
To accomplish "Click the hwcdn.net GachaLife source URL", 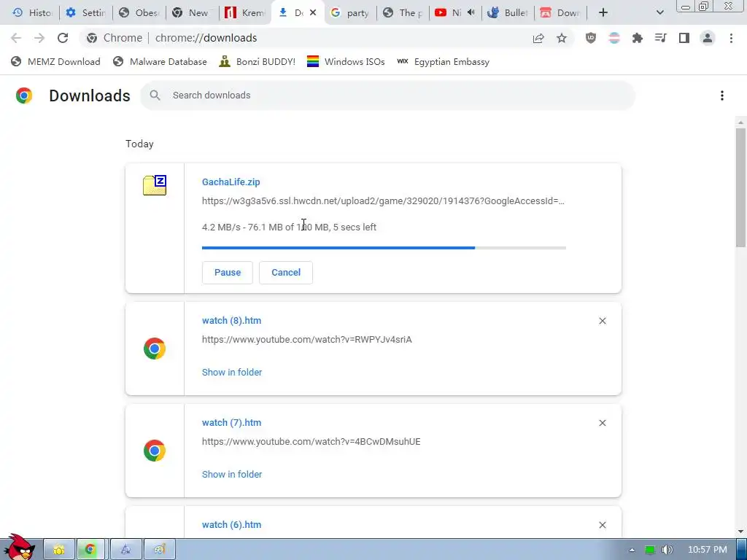I will pyautogui.click(x=383, y=201).
